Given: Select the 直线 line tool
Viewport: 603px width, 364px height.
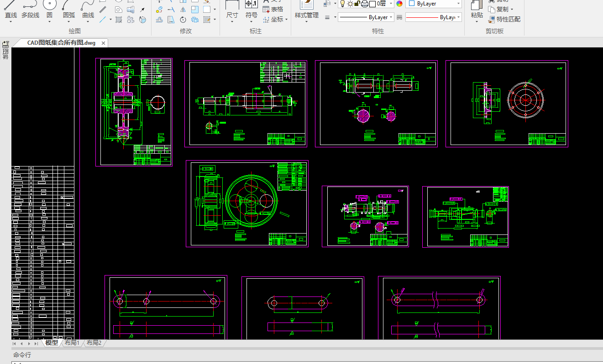Looking at the screenshot, I should [10, 10].
